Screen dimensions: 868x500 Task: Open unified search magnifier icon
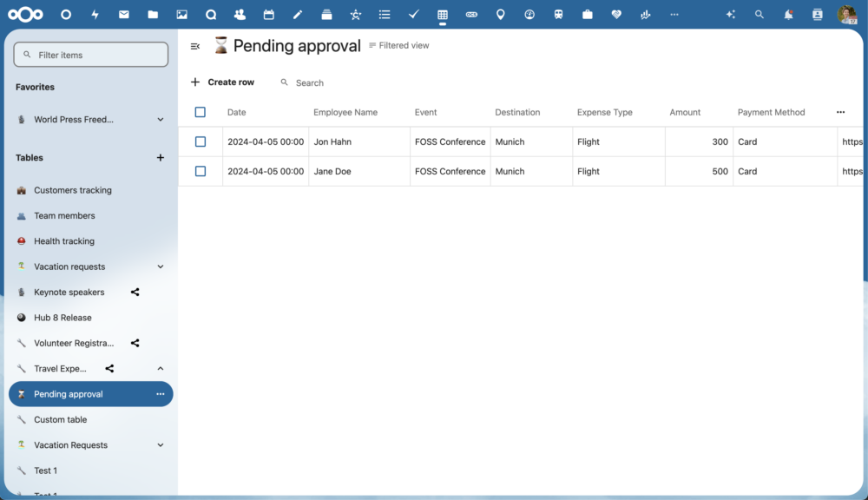click(759, 14)
